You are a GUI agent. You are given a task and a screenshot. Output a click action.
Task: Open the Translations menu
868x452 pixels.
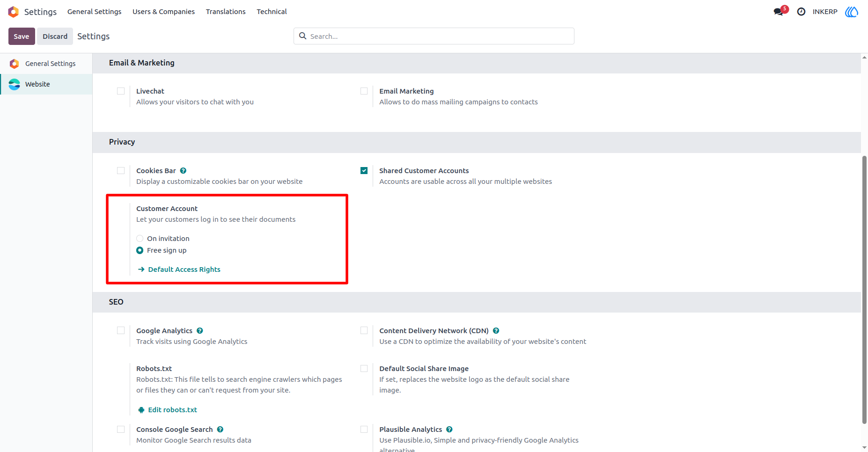[x=226, y=12]
